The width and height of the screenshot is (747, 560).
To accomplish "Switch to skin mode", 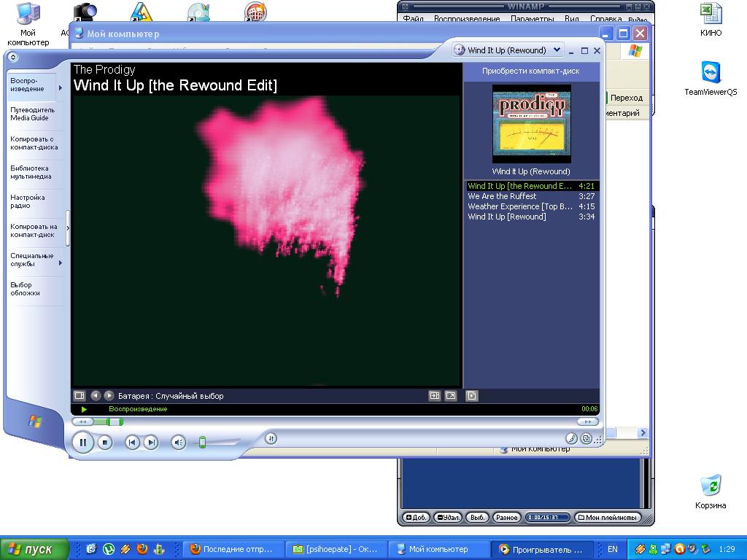I will (x=587, y=438).
